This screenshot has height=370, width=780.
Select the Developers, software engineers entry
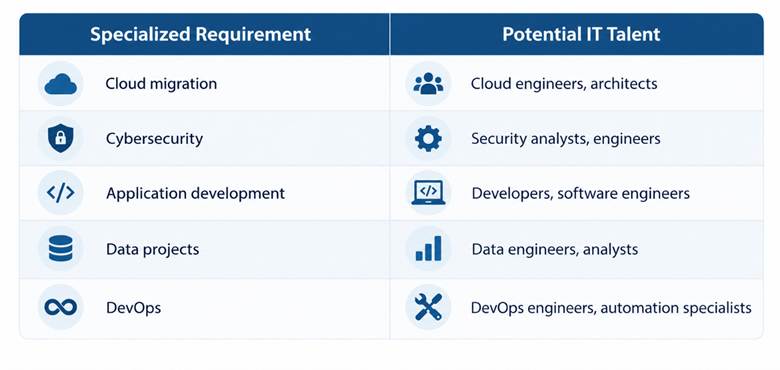[x=581, y=193]
